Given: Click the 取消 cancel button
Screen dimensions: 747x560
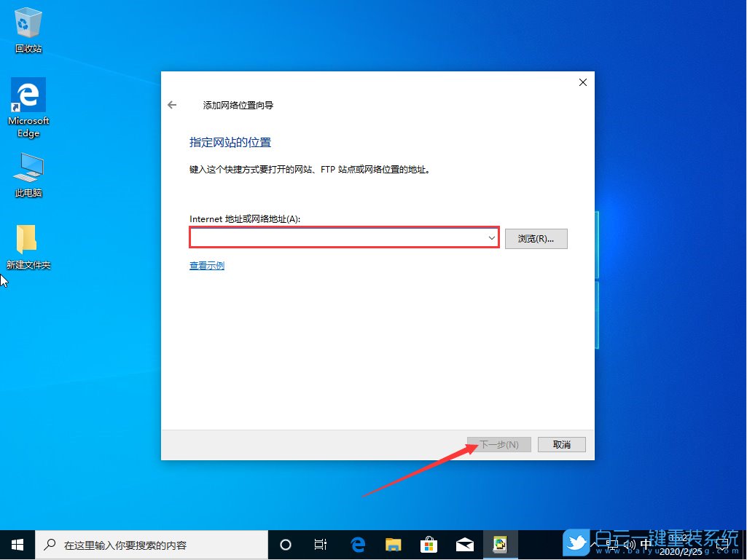Looking at the screenshot, I should [561, 444].
